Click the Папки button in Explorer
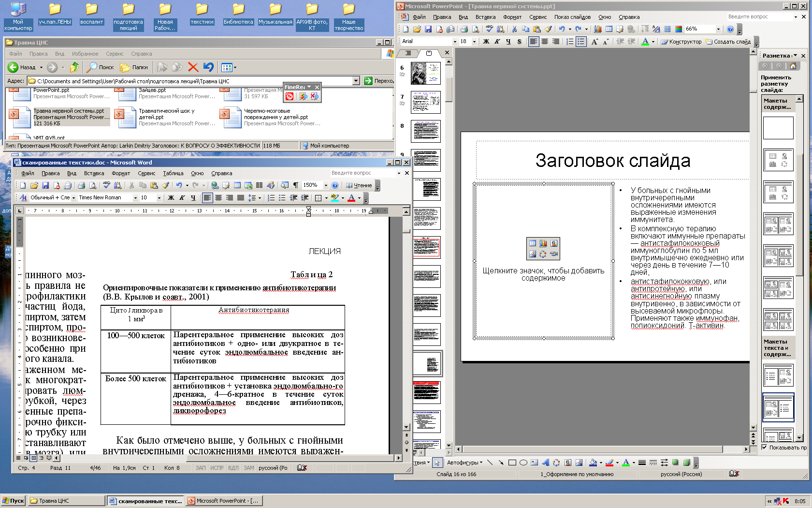Viewport: 812px width, 508px height. tap(134, 67)
